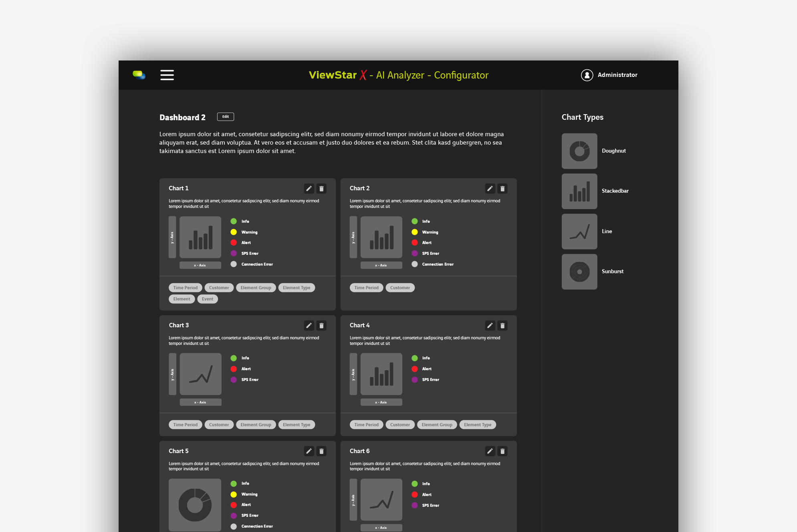Screen dimensions: 797x532
Task: Click Chart 3 Element Group tag
Action: (256, 425)
